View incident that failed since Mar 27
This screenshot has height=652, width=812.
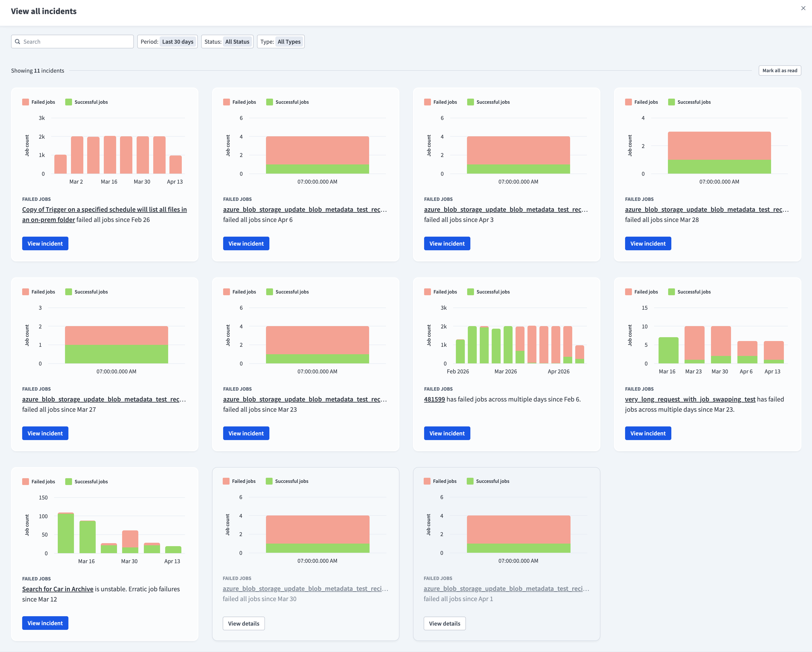click(x=45, y=433)
